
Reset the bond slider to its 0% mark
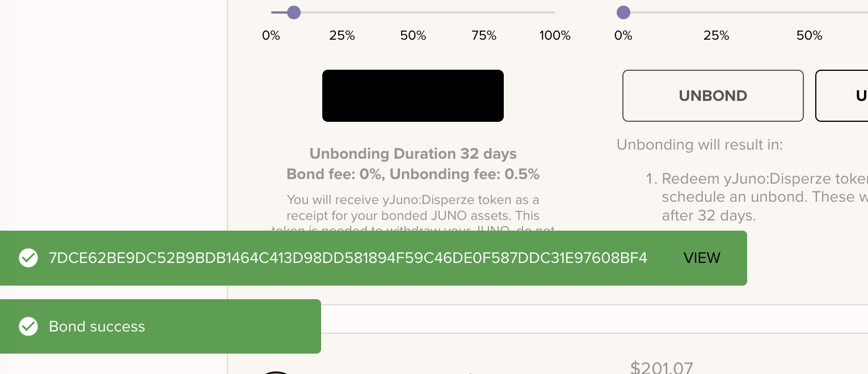coord(272,12)
